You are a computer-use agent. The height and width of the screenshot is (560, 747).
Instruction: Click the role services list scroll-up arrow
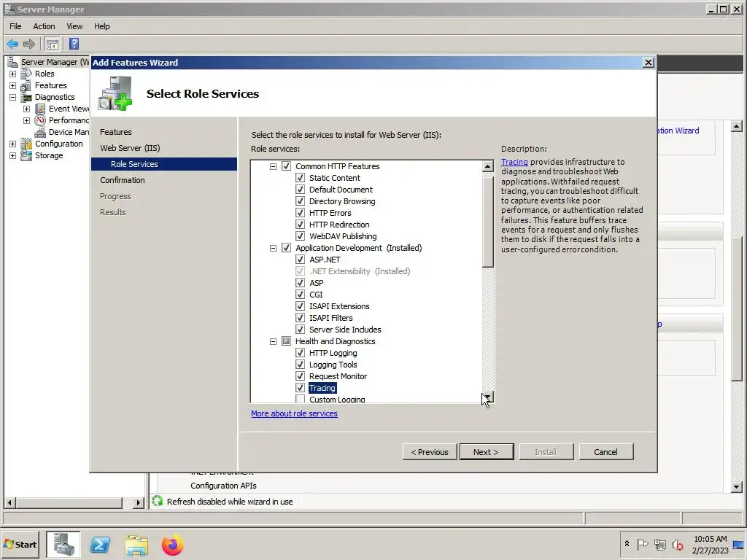click(487, 166)
